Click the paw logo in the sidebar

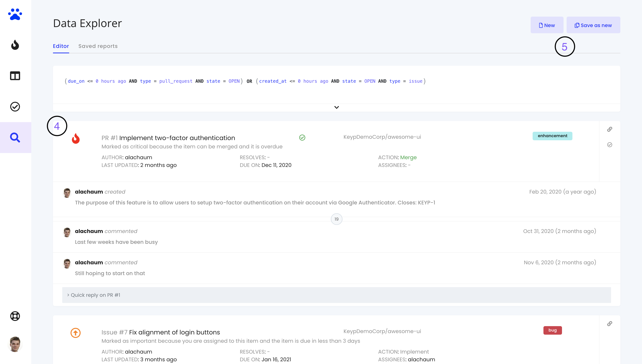[x=15, y=14]
